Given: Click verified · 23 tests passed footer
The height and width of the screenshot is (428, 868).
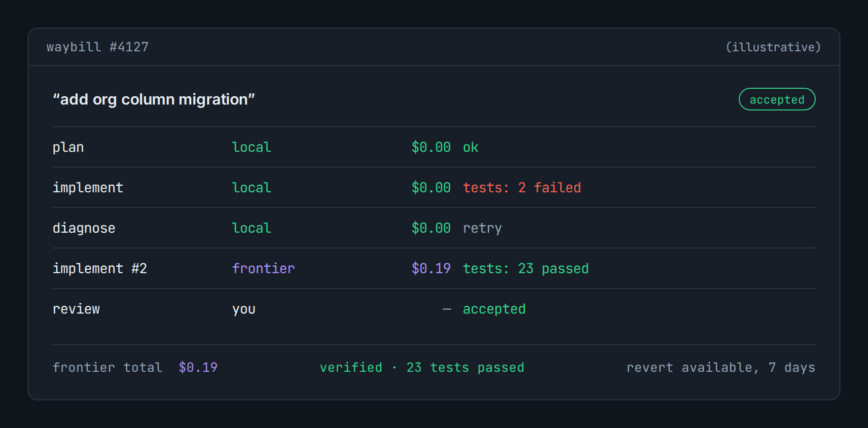Looking at the screenshot, I should pyautogui.click(x=422, y=367).
